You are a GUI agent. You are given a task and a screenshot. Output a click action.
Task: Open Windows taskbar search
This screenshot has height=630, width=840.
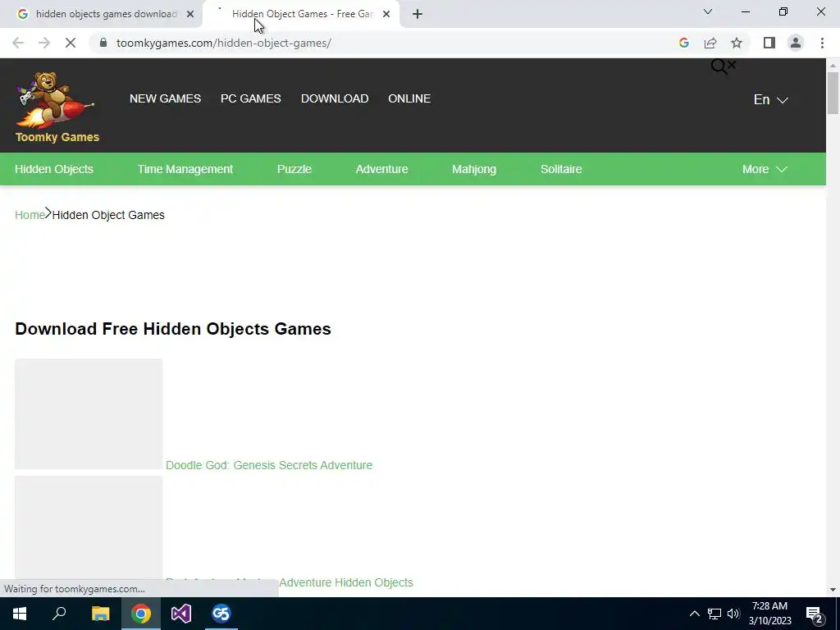tap(59, 614)
